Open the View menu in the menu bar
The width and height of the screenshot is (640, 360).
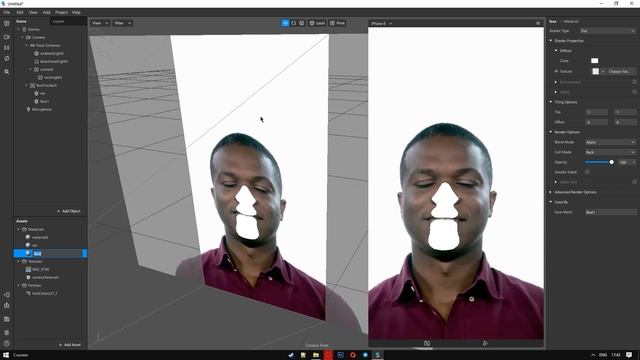[33, 13]
